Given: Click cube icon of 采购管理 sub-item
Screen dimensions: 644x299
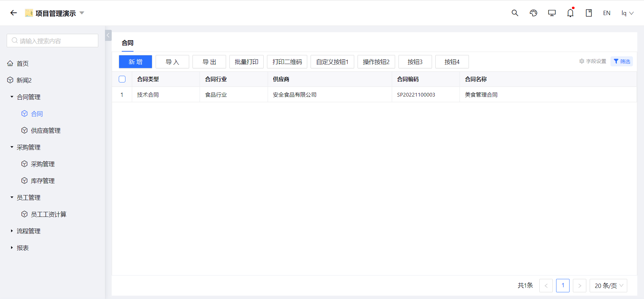Looking at the screenshot, I should pos(24,164).
